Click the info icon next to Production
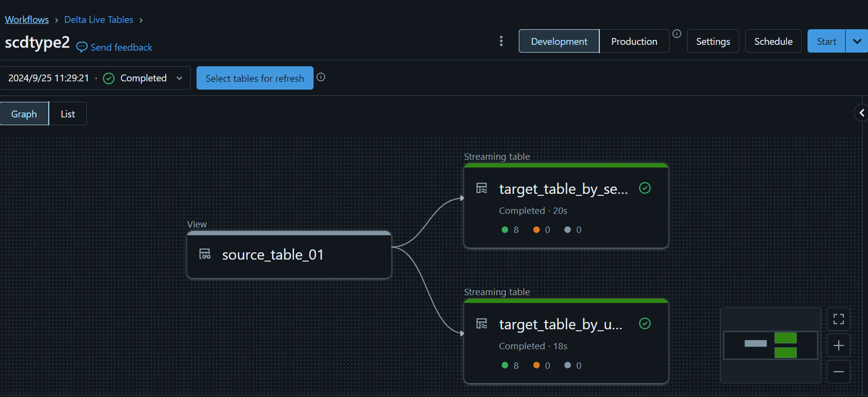 677,34
